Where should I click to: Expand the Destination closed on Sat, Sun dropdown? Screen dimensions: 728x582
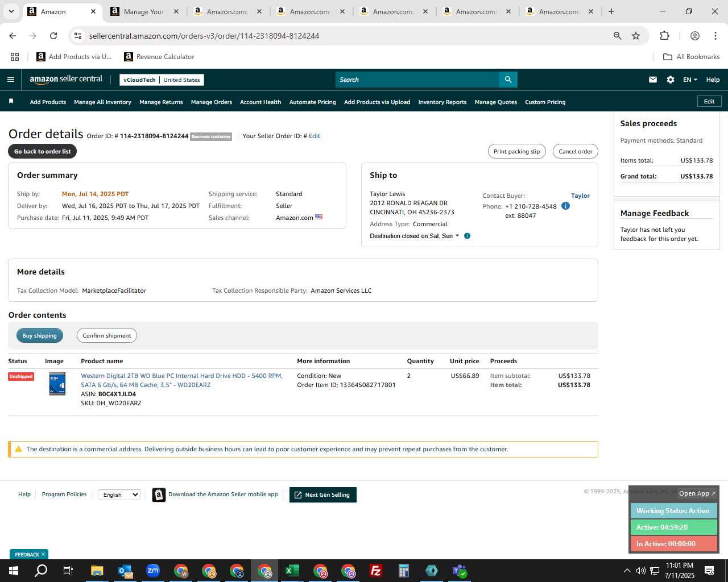(414, 236)
